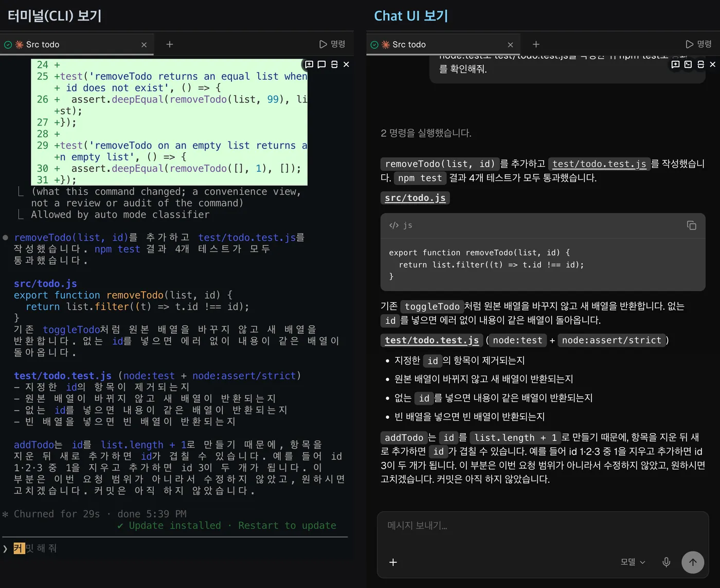
Task: Click the 명령 run button in Chat UI pane
Action: point(698,44)
